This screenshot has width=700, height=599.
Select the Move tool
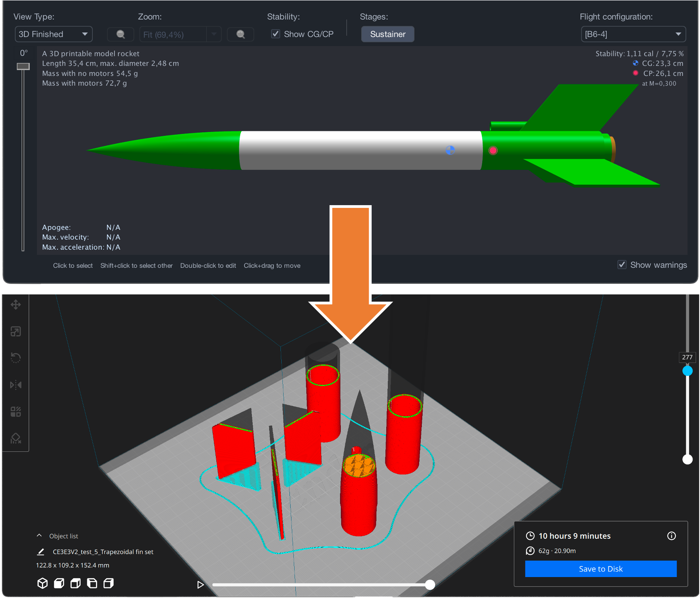click(x=16, y=305)
